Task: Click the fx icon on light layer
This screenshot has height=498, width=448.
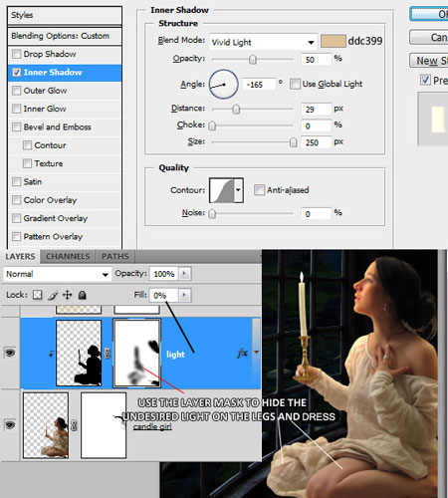Action: point(243,354)
